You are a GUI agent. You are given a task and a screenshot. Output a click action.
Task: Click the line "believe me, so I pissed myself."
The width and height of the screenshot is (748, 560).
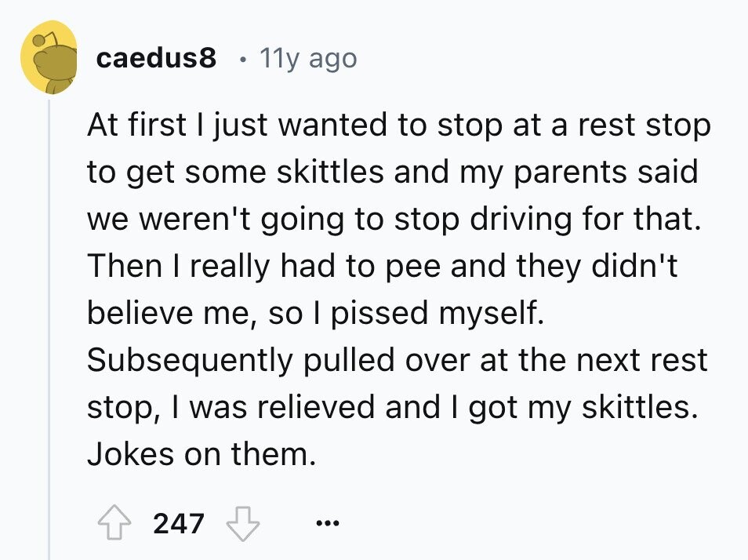[x=315, y=314]
